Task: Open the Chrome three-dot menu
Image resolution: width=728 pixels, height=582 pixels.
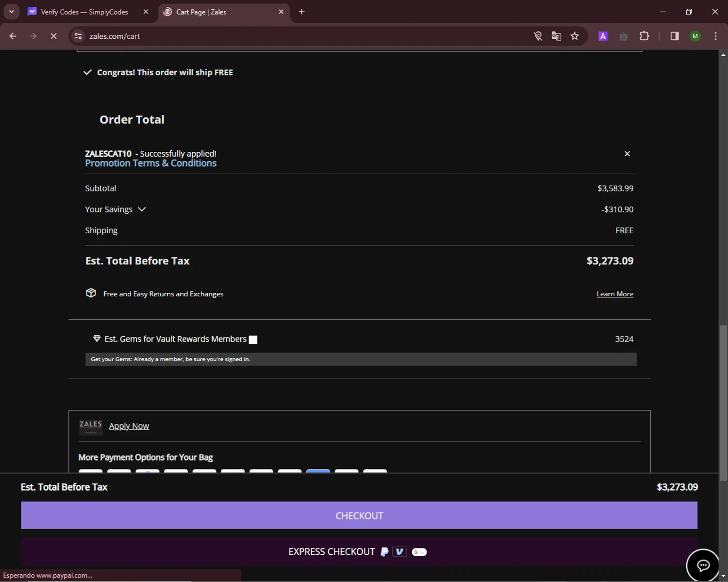Action: 715,36
